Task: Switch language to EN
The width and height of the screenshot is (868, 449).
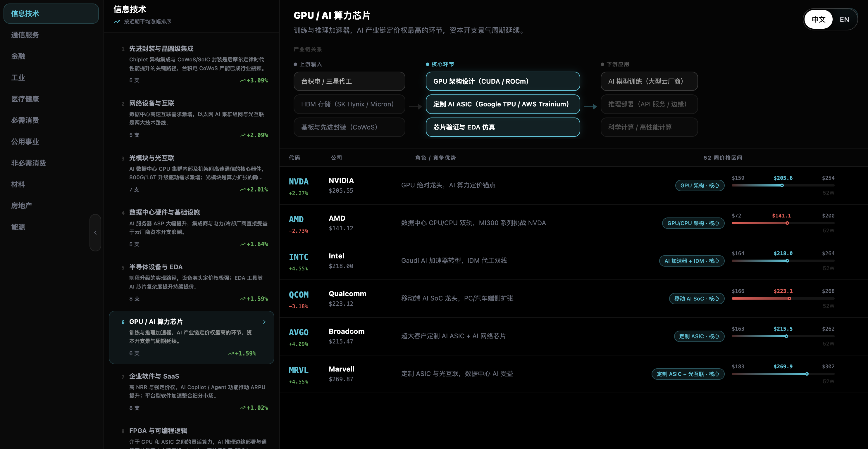Action: coord(844,20)
